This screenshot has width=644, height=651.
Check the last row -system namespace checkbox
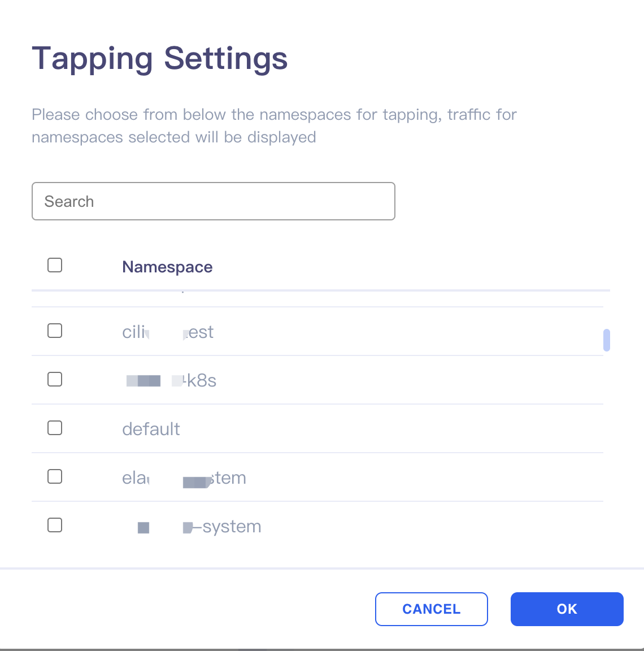tap(55, 525)
